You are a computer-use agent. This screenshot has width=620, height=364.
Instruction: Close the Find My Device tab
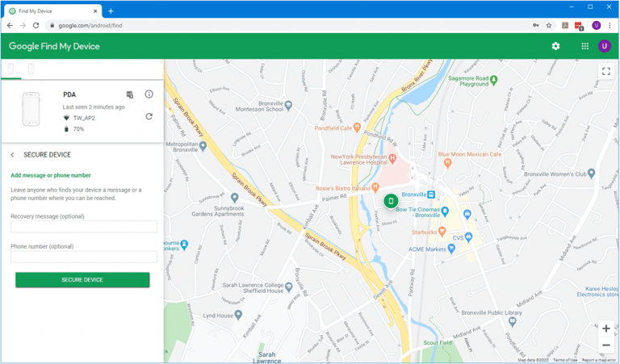[95, 11]
